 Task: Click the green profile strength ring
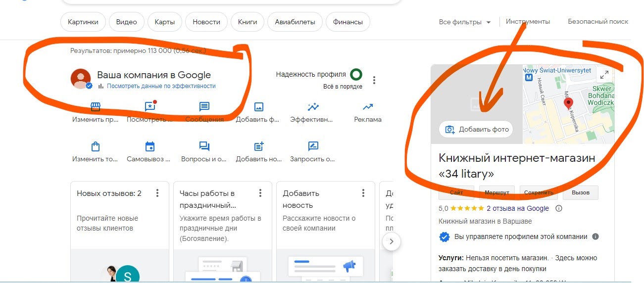pyautogui.click(x=356, y=75)
